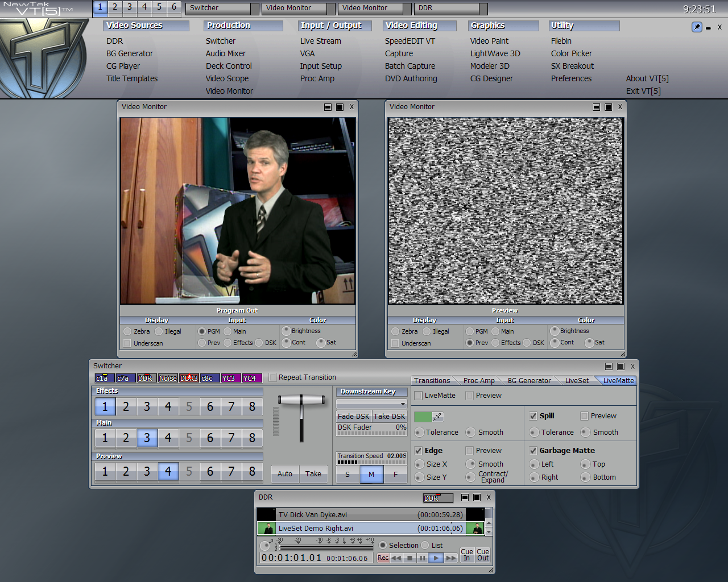This screenshot has height=582, width=728.
Task: Click the Sat knob on the Preview monitor
Action: (x=589, y=342)
